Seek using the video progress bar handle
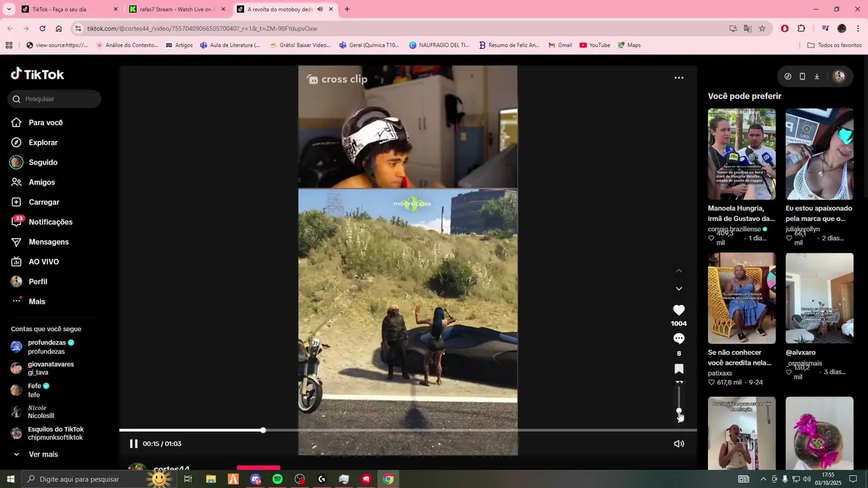The width and height of the screenshot is (868, 488). pos(263,430)
